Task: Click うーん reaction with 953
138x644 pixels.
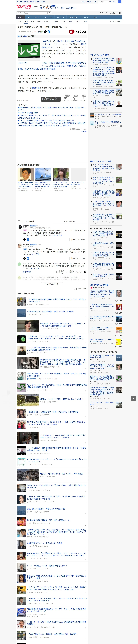Action: (x=79, y=272)
